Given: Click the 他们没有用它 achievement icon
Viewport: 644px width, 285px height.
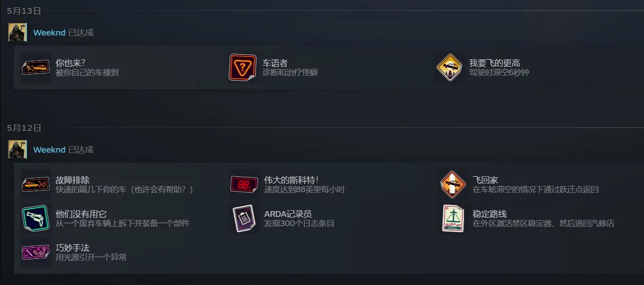Looking at the screenshot, I should (36, 218).
